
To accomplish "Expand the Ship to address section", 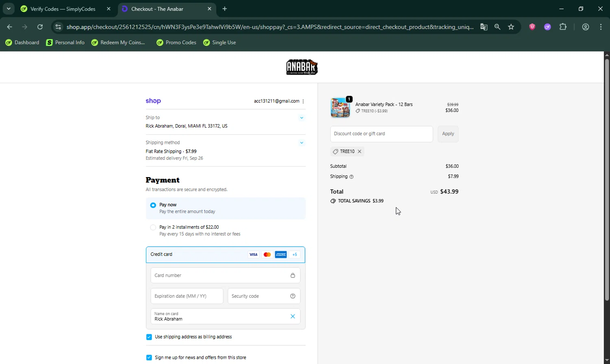I will click(x=302, y=118).
